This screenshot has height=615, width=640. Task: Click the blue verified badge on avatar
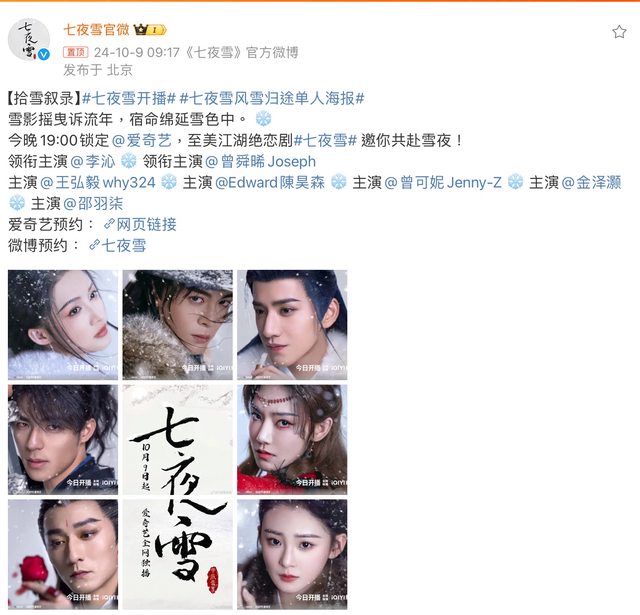[x=44, y=54]
